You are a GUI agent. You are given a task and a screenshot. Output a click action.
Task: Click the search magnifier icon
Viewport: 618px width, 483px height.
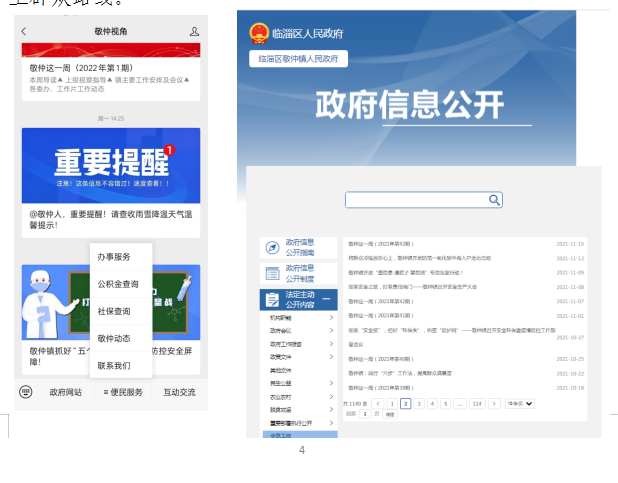pos(494,200)
